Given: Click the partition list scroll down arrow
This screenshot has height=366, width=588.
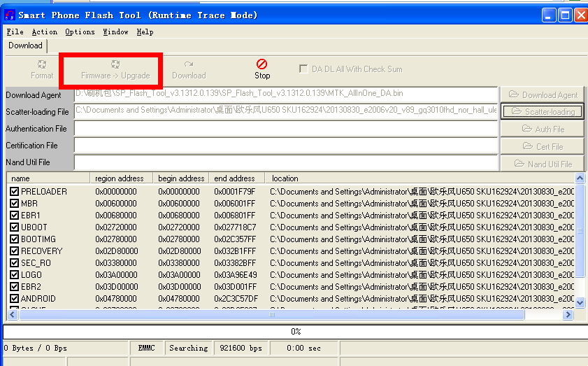Looking at the screenshot, I should pyautogui.click(x=580, y=302).
